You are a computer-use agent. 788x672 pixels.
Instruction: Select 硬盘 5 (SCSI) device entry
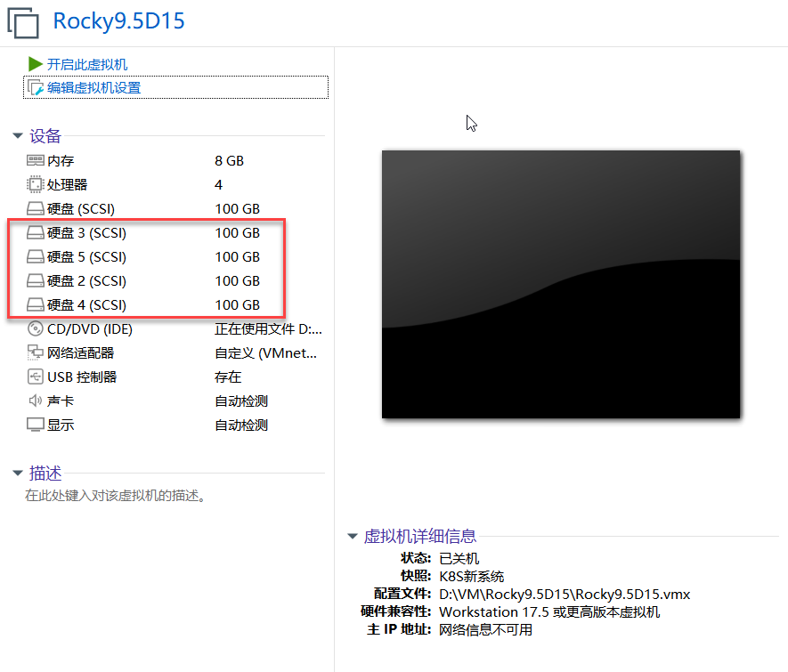pos(86,257)
